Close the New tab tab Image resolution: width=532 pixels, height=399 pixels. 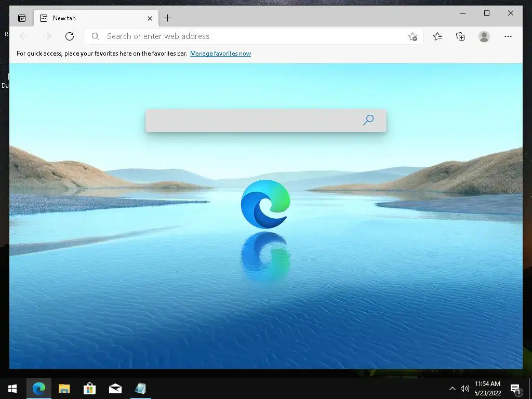click(x=150, y=18)
